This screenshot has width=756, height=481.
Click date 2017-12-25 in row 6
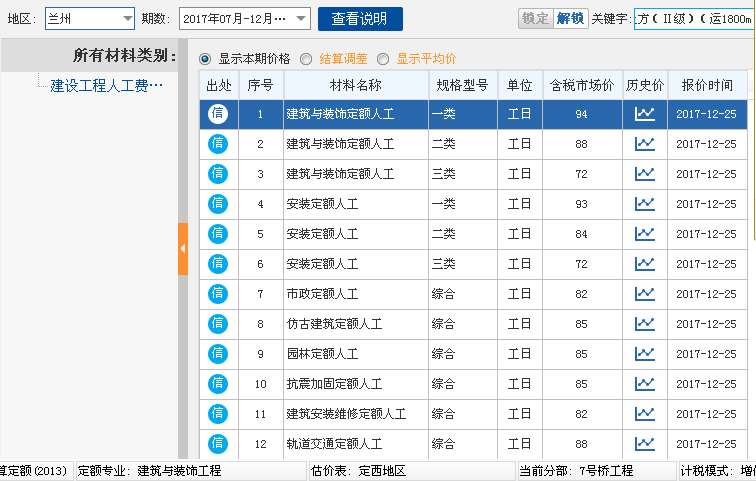(x=706, y=264)
